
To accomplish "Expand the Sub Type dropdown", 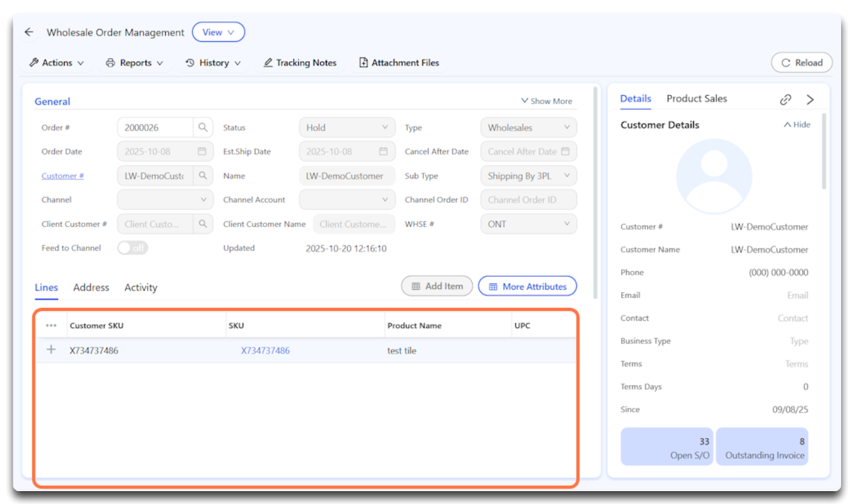I will point(528,176).
